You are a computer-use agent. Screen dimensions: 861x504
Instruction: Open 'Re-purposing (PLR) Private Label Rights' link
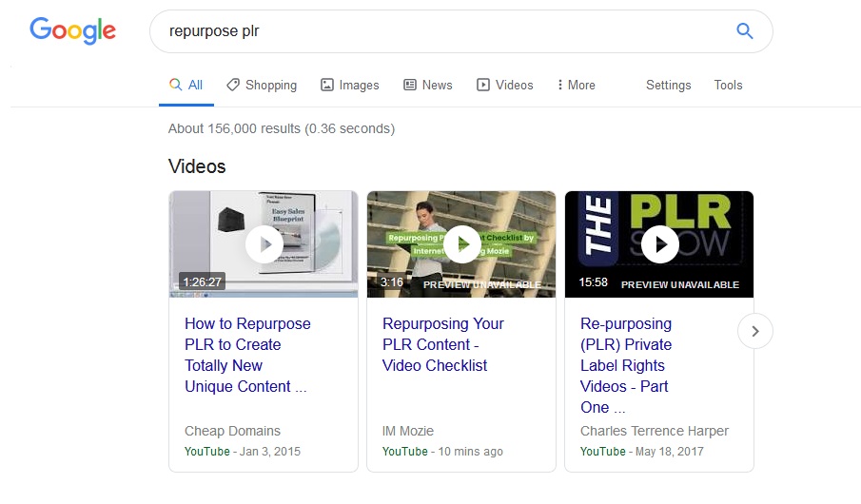pos(626,366)
